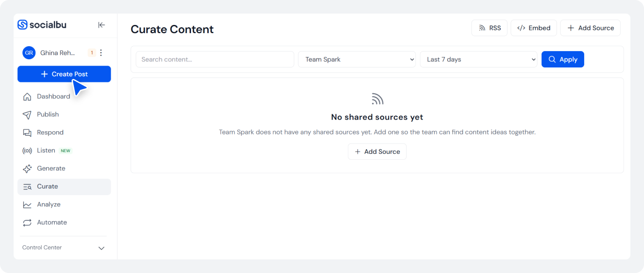Expand the Control Center chevron
Image resolution: width=644 pixels, height=273 pixels.
[102, 248]
